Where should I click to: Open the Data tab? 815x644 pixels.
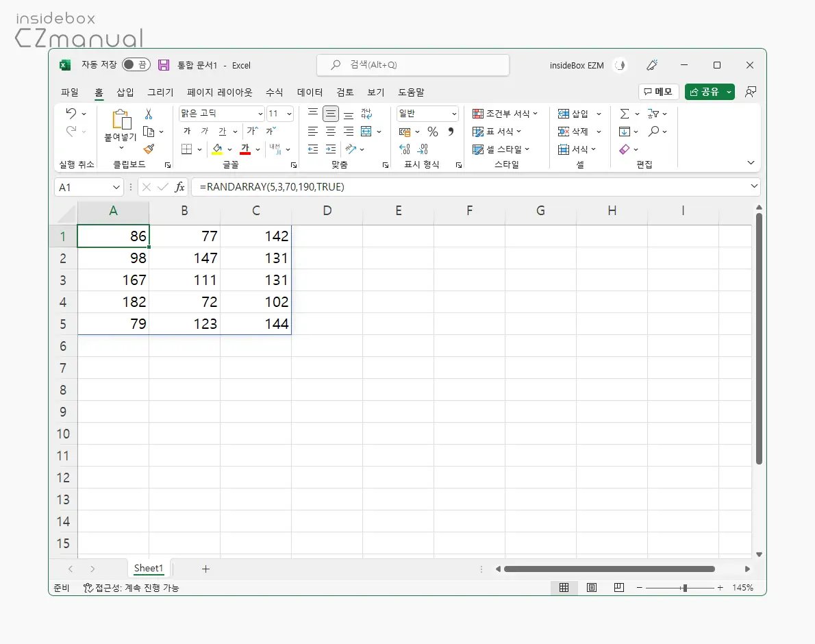tap(310, 92)
